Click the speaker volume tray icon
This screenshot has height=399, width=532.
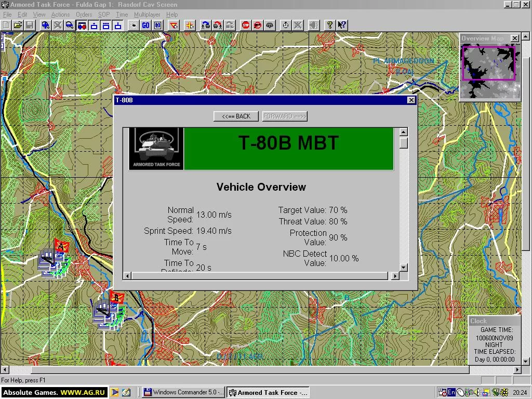click(x=476, y=392)
